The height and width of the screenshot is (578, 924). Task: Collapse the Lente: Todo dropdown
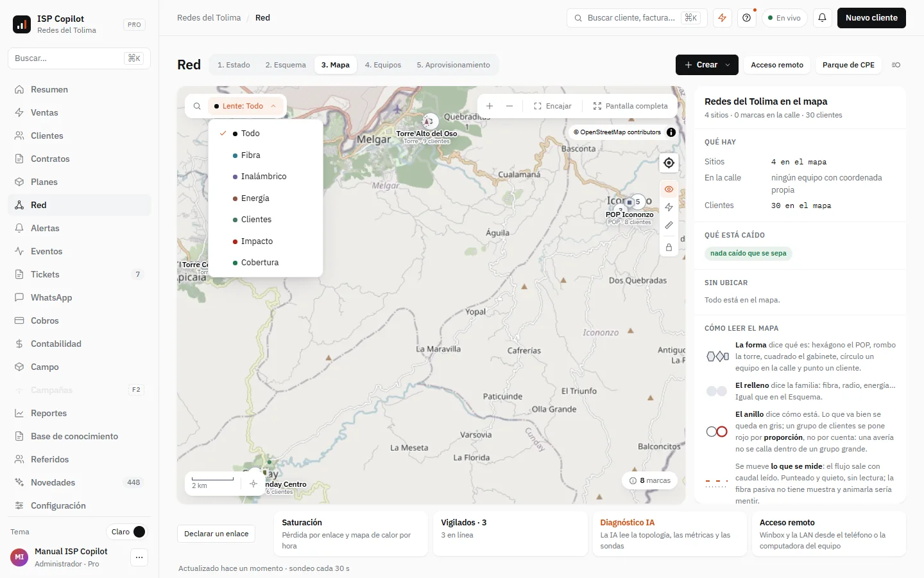[x=246, y=106]
